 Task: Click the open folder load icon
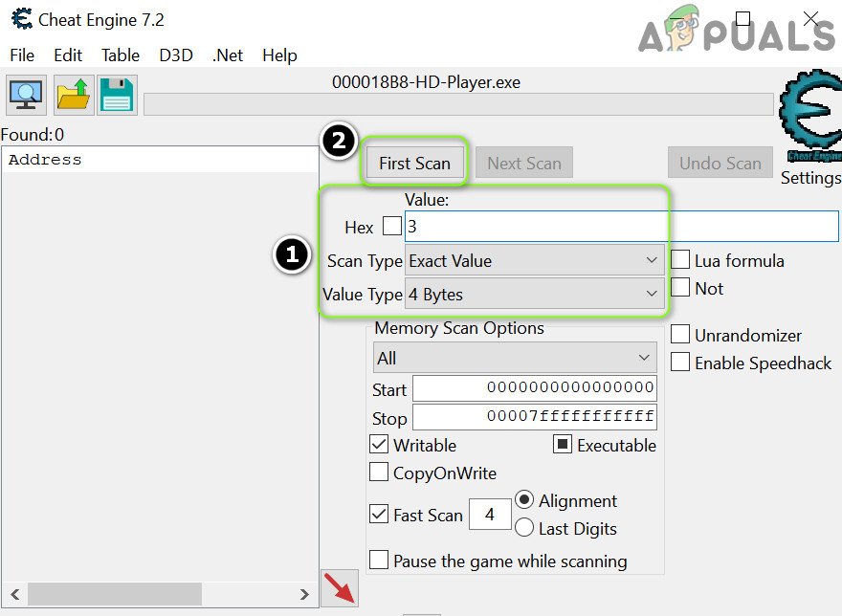point(74,95)
